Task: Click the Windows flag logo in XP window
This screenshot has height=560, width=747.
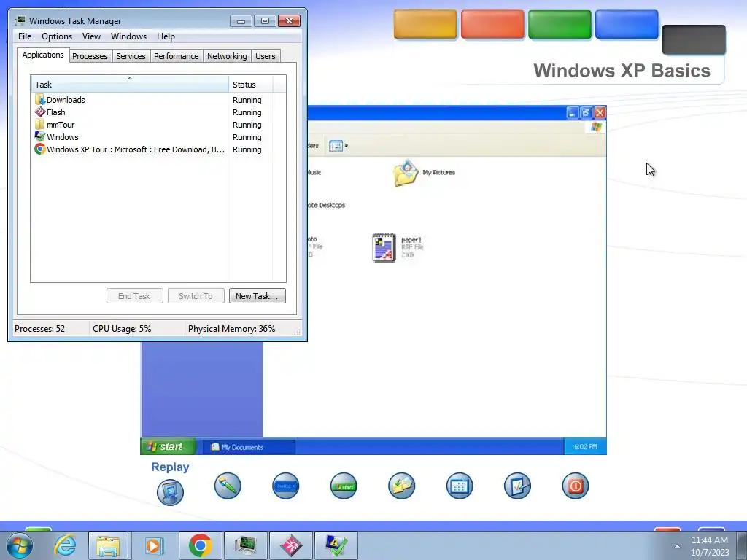Action: coord(596,127)
